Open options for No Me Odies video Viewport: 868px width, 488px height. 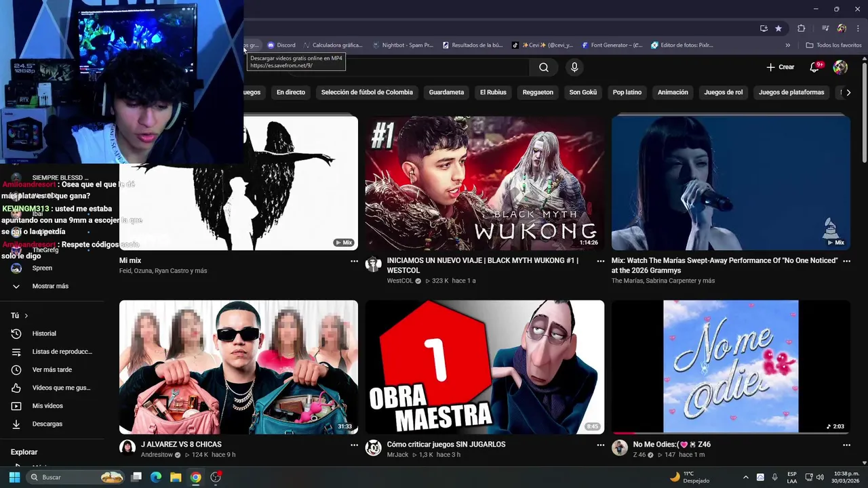[846, 445]
